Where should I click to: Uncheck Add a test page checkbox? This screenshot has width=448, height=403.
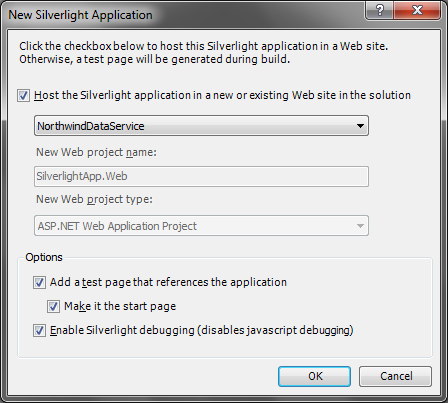39,283
